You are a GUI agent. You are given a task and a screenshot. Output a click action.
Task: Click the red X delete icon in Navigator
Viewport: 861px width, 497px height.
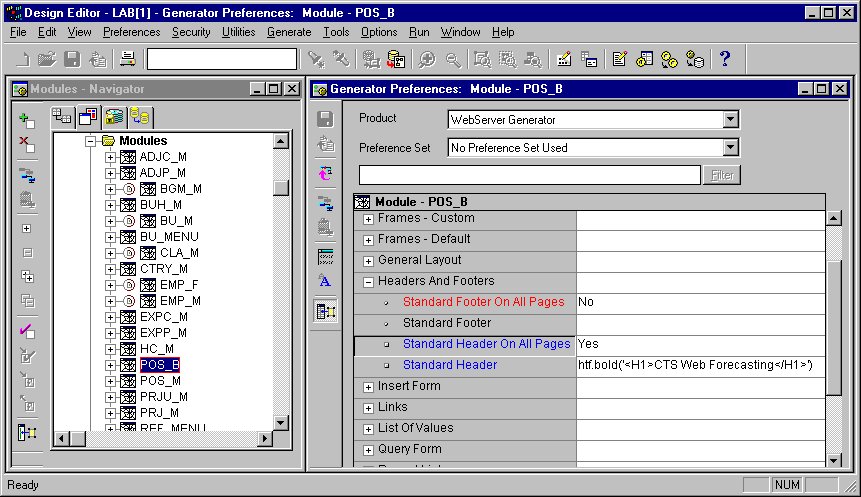27,145
